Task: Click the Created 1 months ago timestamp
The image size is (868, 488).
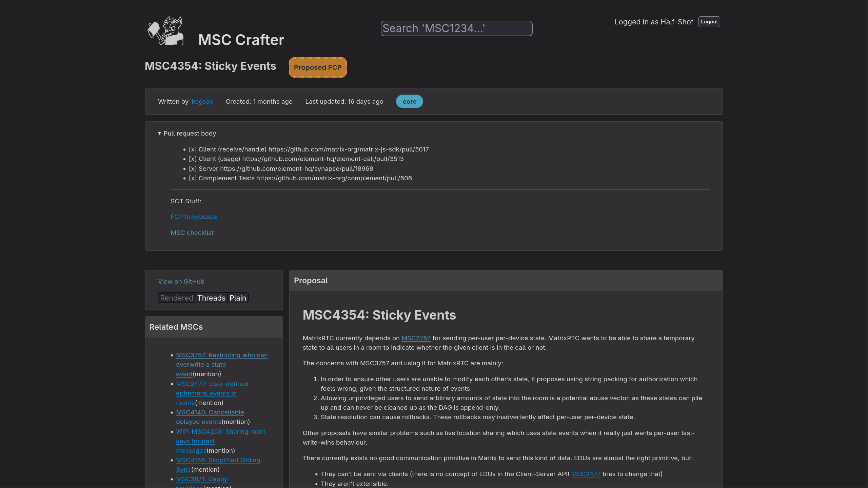Action: point(273,102)
